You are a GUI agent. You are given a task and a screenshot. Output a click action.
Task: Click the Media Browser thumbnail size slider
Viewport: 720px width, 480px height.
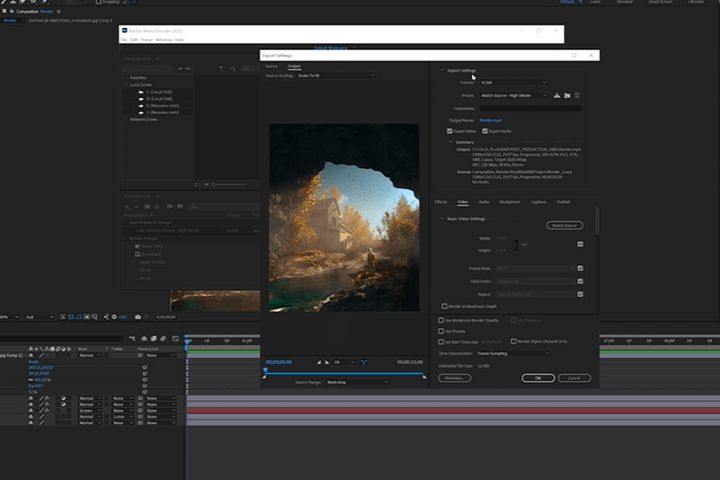tap(229, 185)
